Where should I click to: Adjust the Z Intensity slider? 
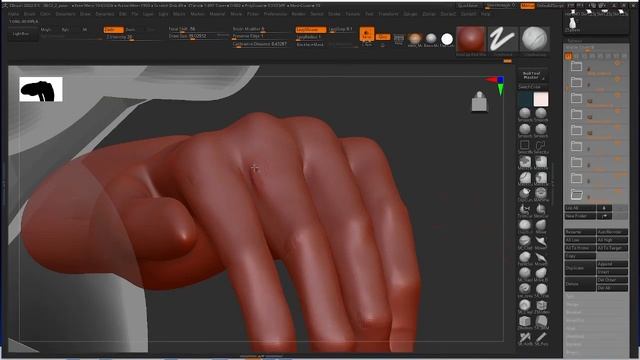coord(133,38)
